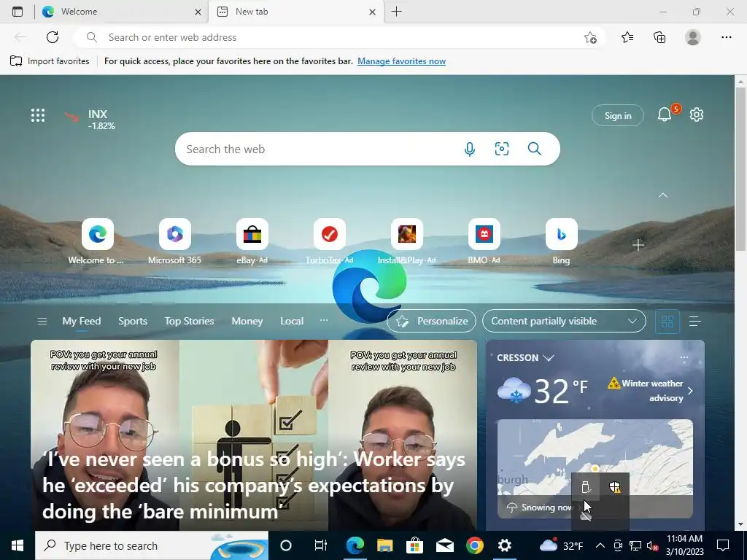Refresh the page with reload icon

(x=53, y=37)
